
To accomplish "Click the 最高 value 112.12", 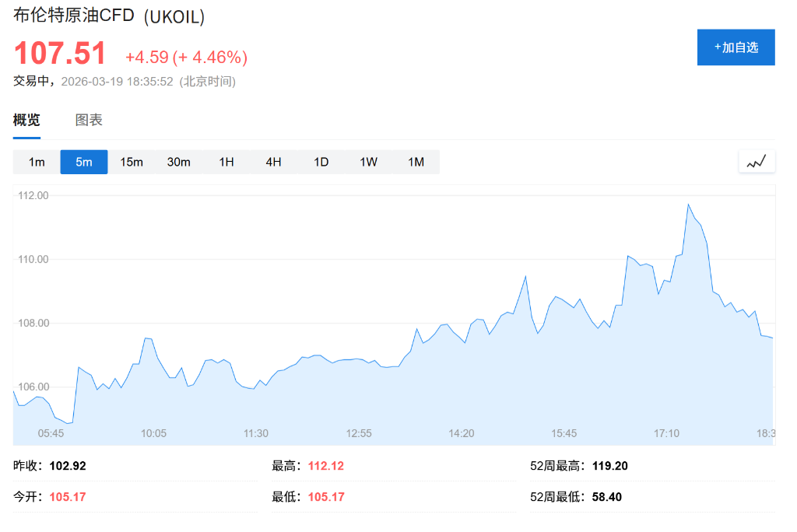I will (x=325, y=464).
